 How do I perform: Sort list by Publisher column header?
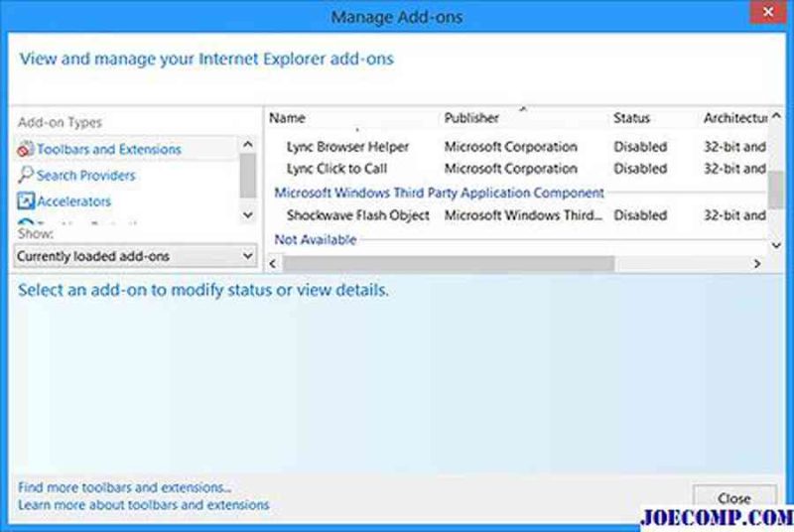(x=471, y=118)
